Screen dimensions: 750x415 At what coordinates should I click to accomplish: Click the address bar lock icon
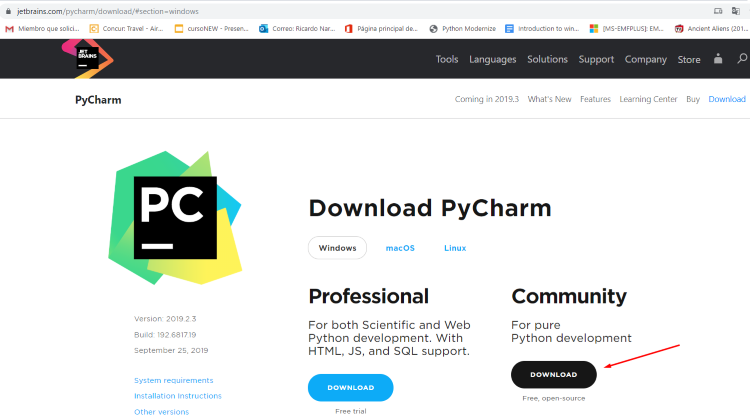click(8, 11)
